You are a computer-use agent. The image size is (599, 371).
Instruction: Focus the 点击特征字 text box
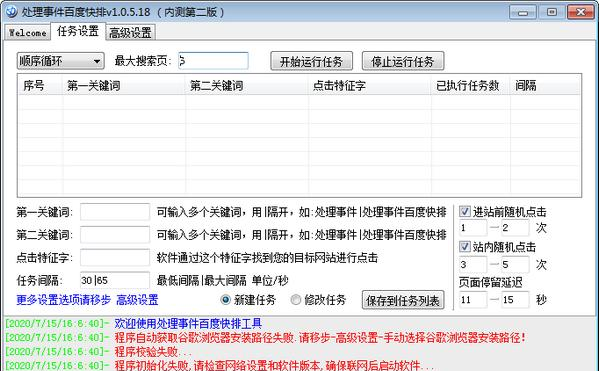click(x=115, y=258)
